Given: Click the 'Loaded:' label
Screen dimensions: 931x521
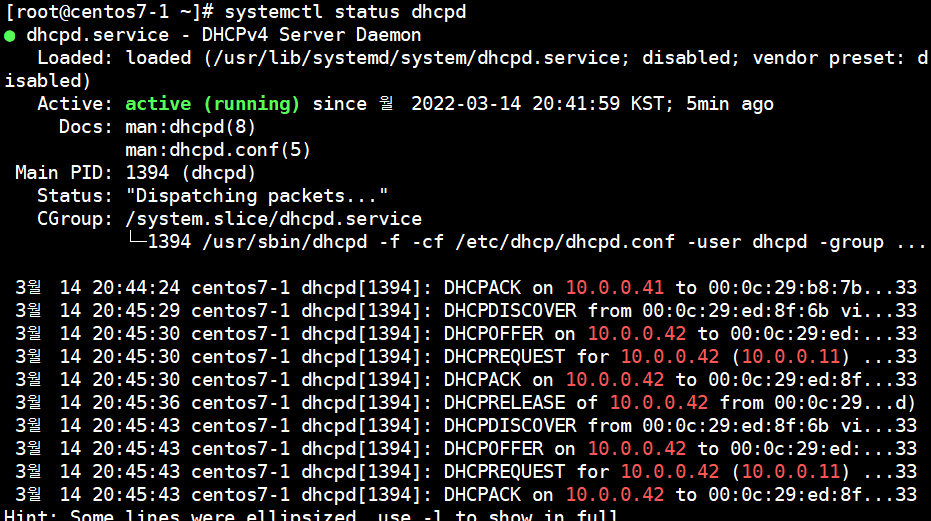Looking at the screenshot, I should (74, 58).
